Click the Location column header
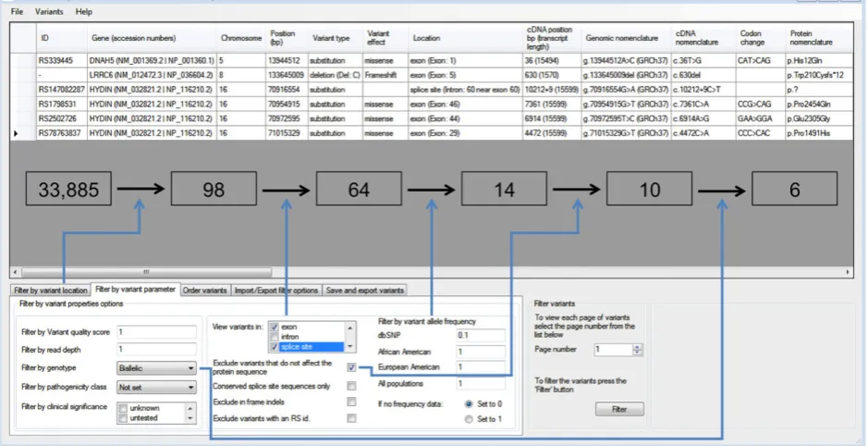The height and width of the screenshot is (446, 868). (465, 38)
